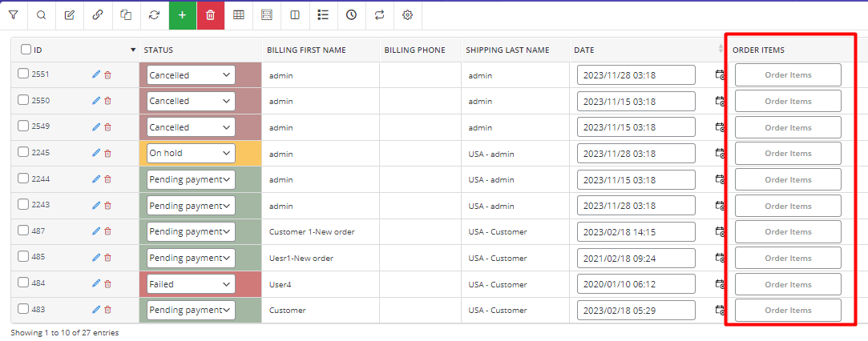Click the loop arrows toolbar icon

(x=380, y=15)
